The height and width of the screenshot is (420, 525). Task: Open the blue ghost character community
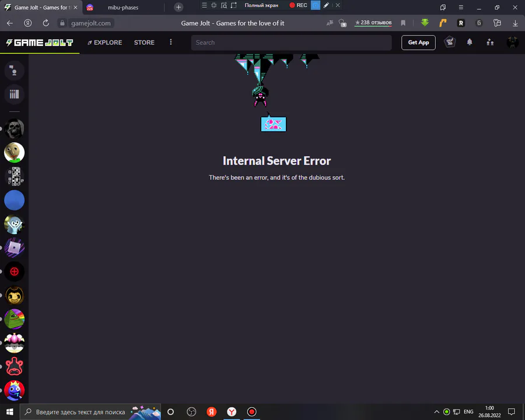[x=15, y=224]
